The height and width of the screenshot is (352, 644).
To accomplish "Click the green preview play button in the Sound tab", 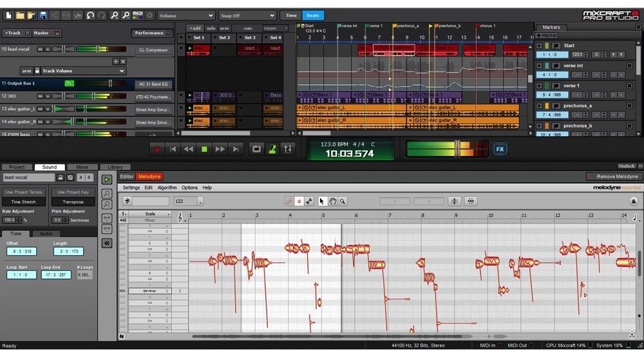I will [107, 180].
